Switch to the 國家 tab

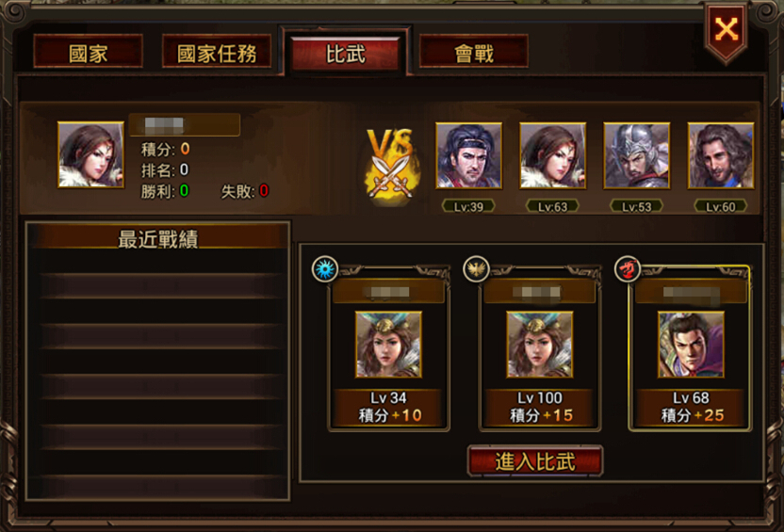click(88, 52)
